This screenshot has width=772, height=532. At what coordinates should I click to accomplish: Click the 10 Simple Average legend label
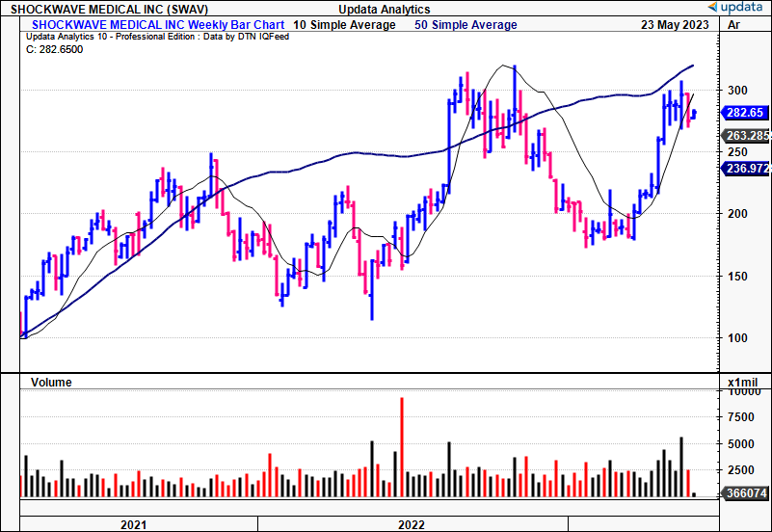tap(344, 25)
